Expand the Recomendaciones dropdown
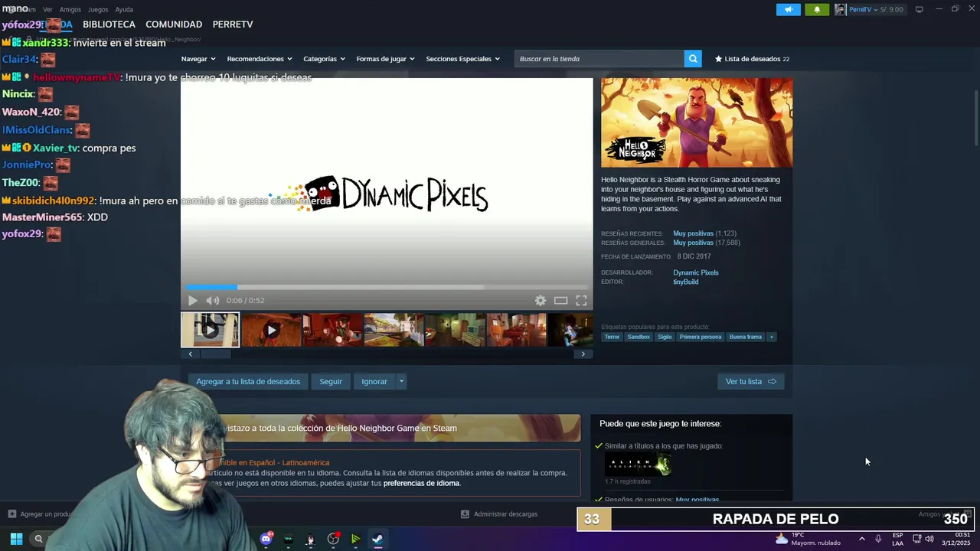 [x=260, y=59]
